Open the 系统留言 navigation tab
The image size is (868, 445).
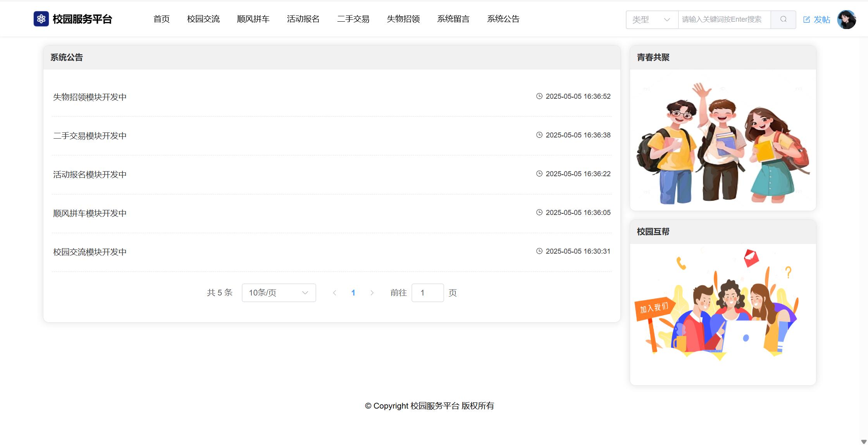[453, 19]
